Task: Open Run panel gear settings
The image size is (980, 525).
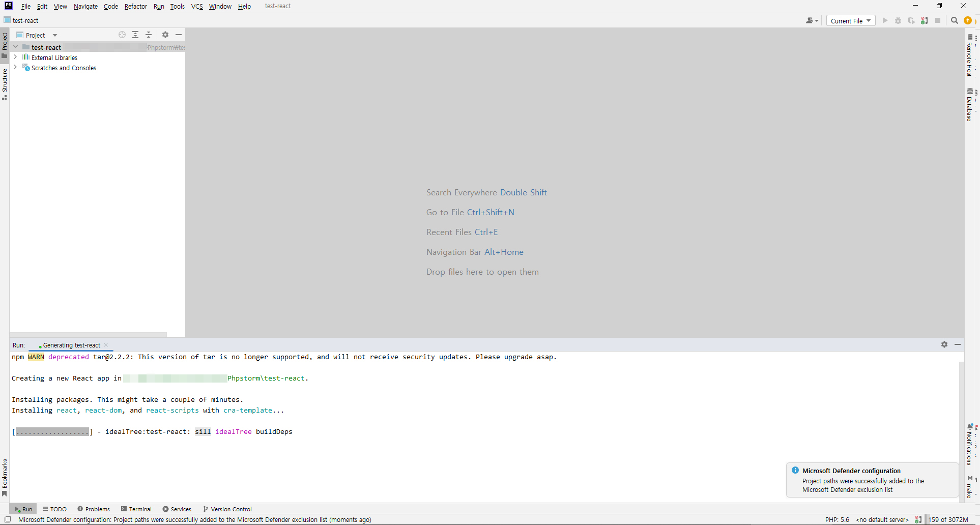Action: click(x=944, y=344)
